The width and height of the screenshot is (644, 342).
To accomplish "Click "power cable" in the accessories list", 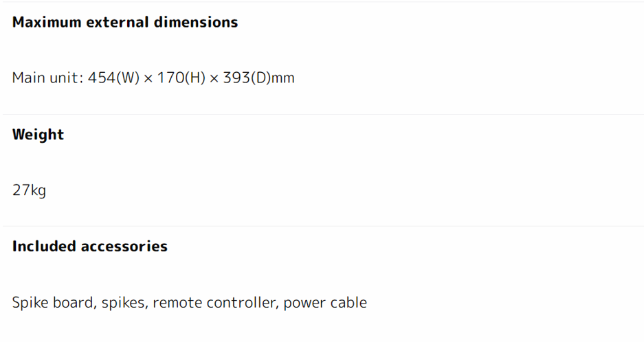I will tap(325, 303).
